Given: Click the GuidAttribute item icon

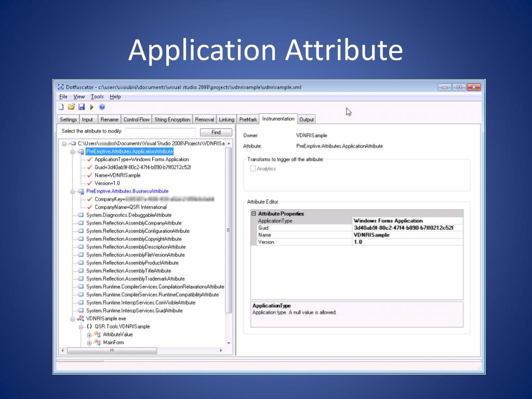Looking at the screenshot, I should pos(81,311).
